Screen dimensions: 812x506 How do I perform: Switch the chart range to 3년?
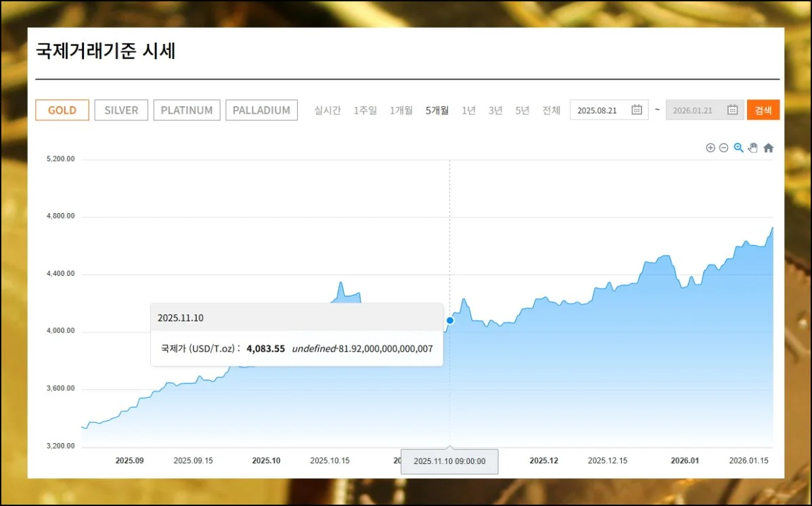point(495,110)
